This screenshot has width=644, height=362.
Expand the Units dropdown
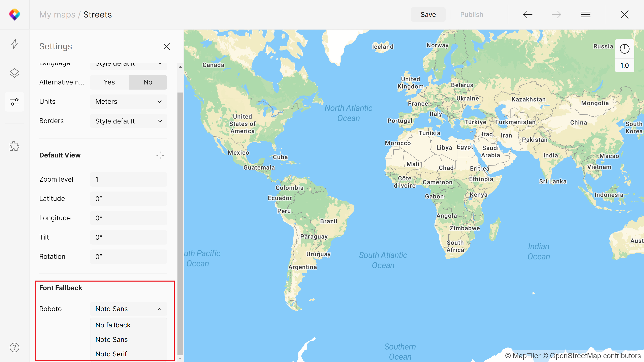[x=128, y=101]
